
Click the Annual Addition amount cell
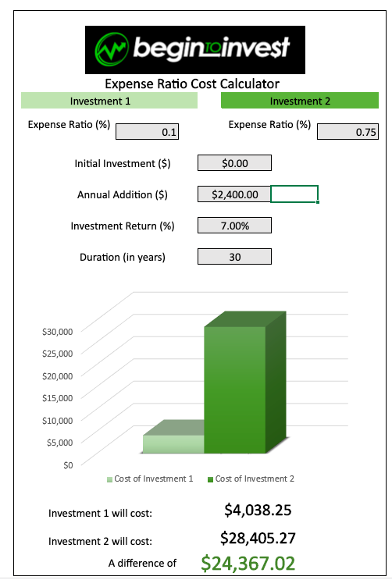(x=234, y=194)
